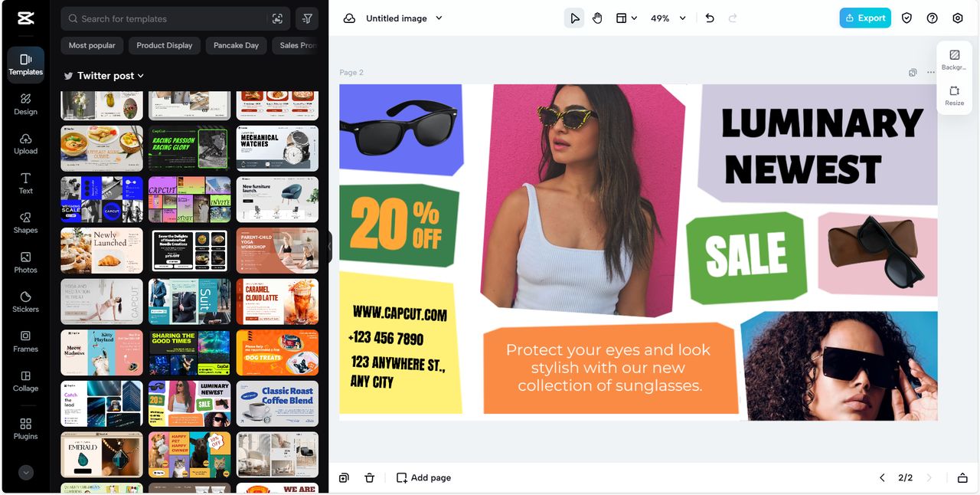Choose the Mechanical Watches template
The image size is (980, 495).
(x=277, y=148)
